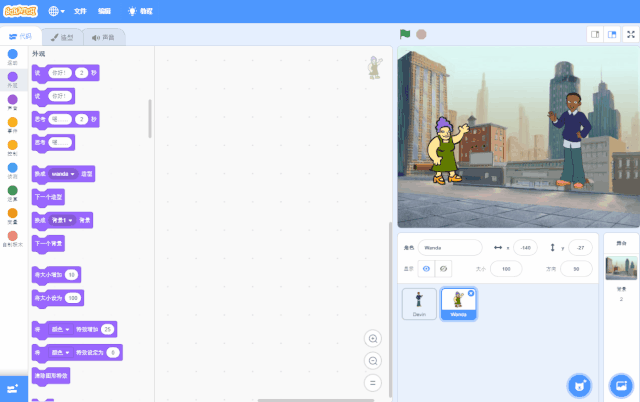The image size is (640, 402).
Task: Edit the sprite y position field
Action: pos(580,248)
